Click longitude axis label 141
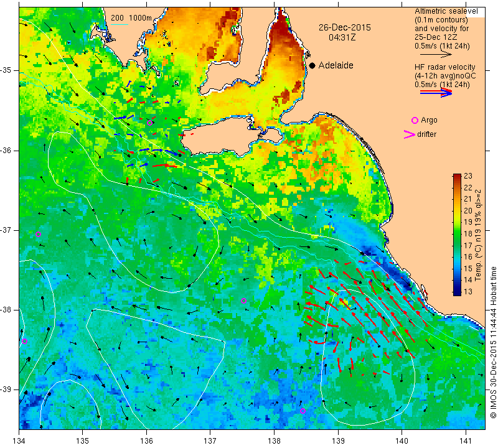 [x=466, y=441]
